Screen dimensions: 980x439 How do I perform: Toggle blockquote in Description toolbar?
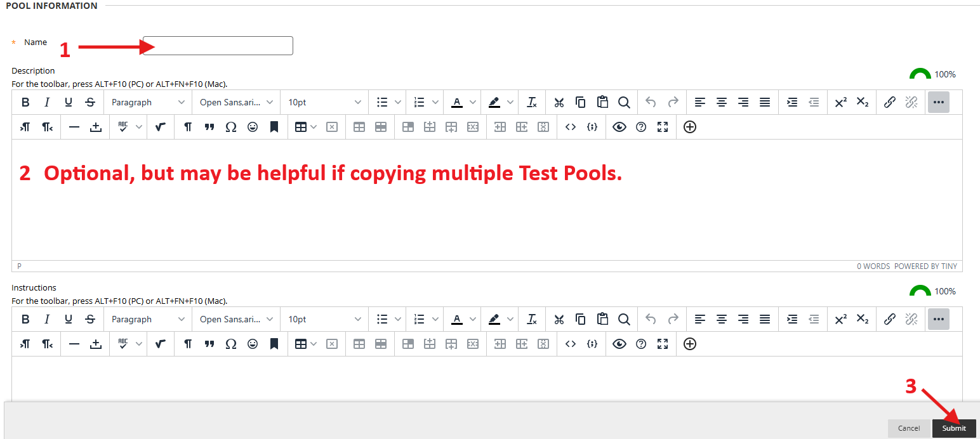pos(209,127)
